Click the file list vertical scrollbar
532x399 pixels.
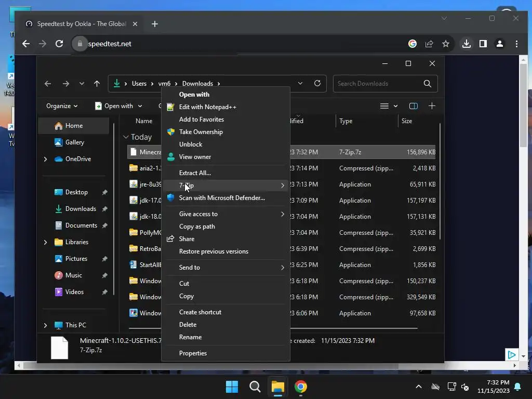440,181
